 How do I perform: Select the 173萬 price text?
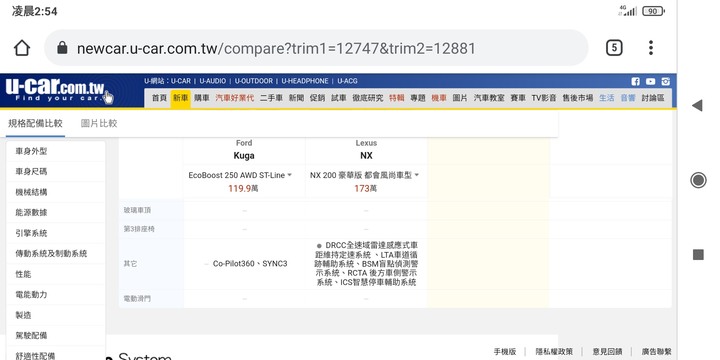click(x=366, y=188)
